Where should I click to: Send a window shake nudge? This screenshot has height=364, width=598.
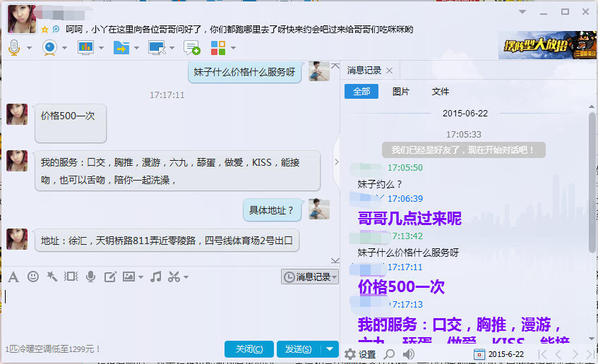[71, 277]
